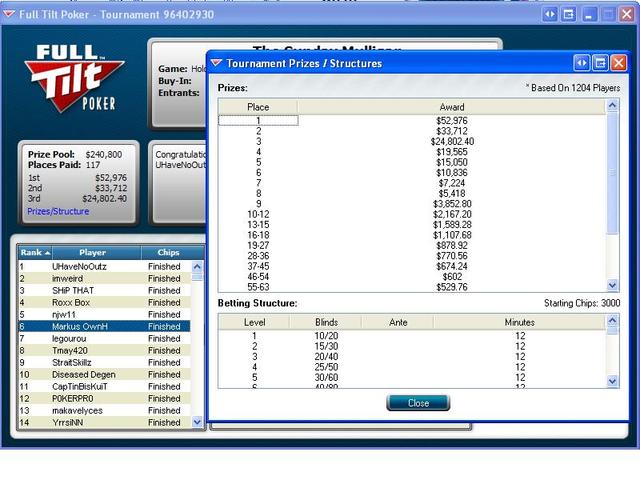Image resolution: width=640 pixels, height=480 pixels.
Task: Open the Prizes/Structure link
Action: pos(58,211)
